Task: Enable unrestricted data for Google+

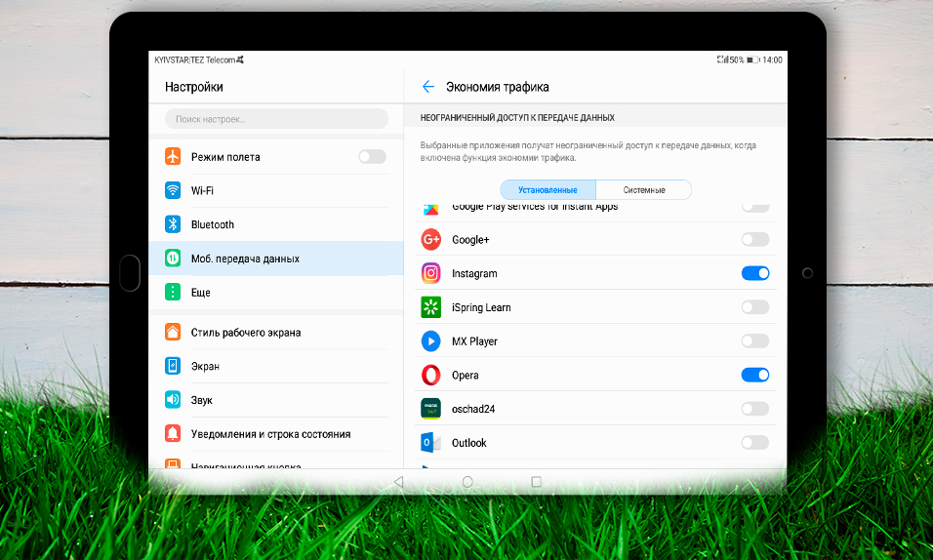Action: [x=755, y=239]
